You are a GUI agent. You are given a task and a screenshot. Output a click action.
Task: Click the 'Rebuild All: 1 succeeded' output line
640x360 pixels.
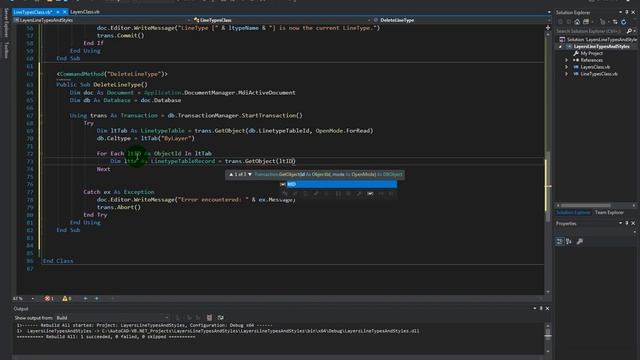pos(106,337)
